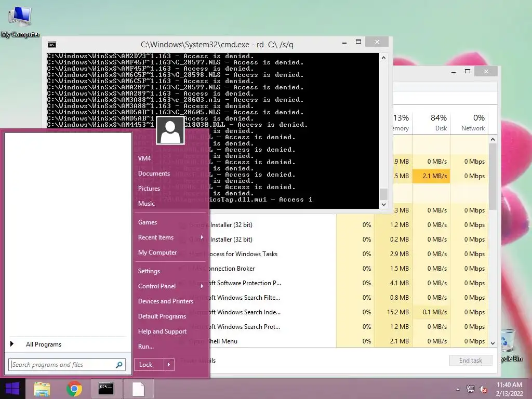Sort by Memory column in Task Manager
This screenshot has width=532, height=399.
[402, 123]
